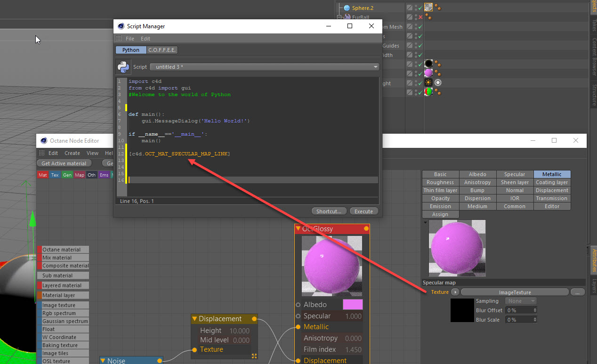
Task: Click the layer square icon on Sphere.2 row
Action: coord(410,8)
